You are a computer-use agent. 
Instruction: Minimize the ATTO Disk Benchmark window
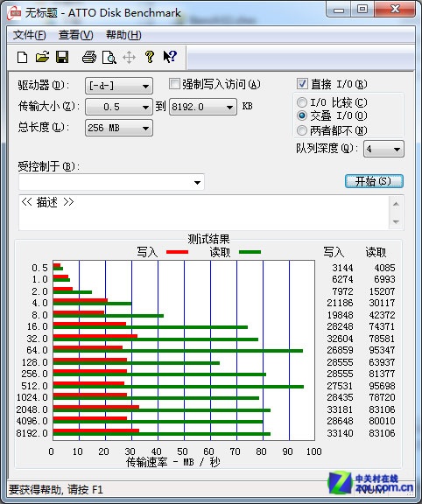click(x=339, y=10)
